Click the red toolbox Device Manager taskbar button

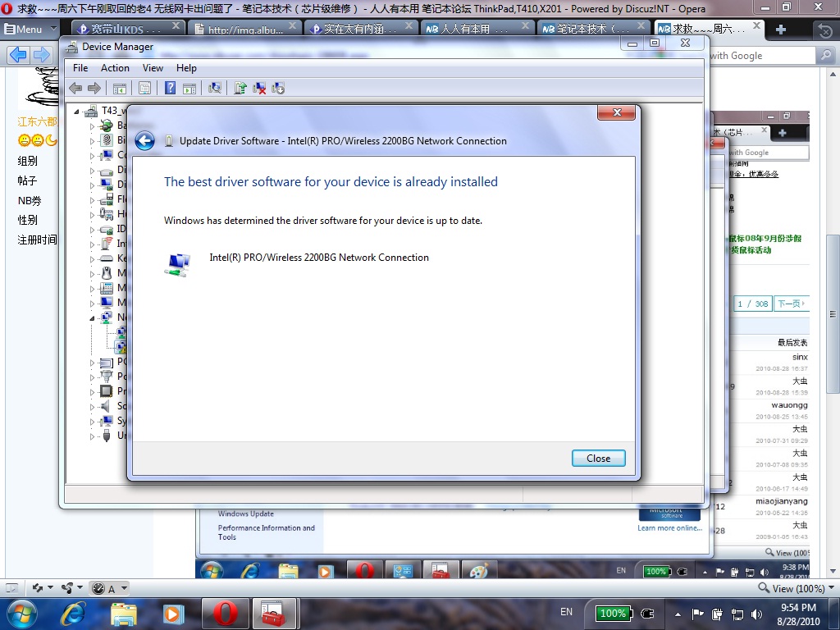click(274, 614)
